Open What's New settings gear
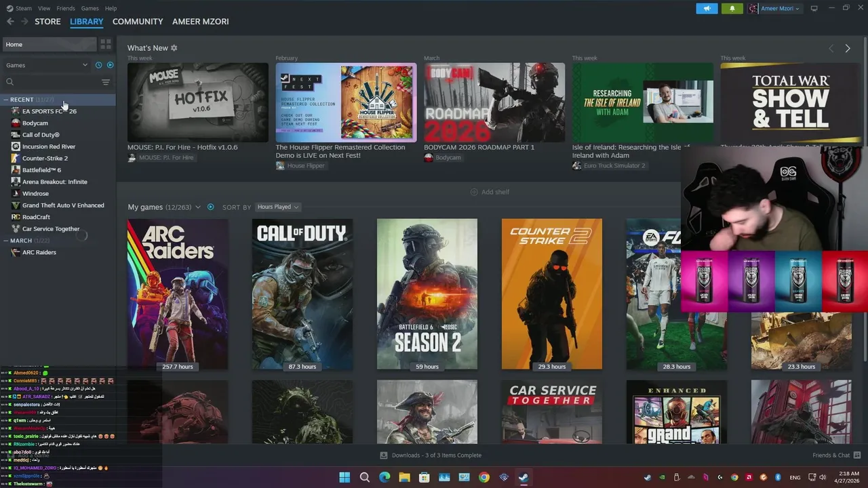Image resolution: width=868 pixels, height=488 pixels. coord(174,48)
